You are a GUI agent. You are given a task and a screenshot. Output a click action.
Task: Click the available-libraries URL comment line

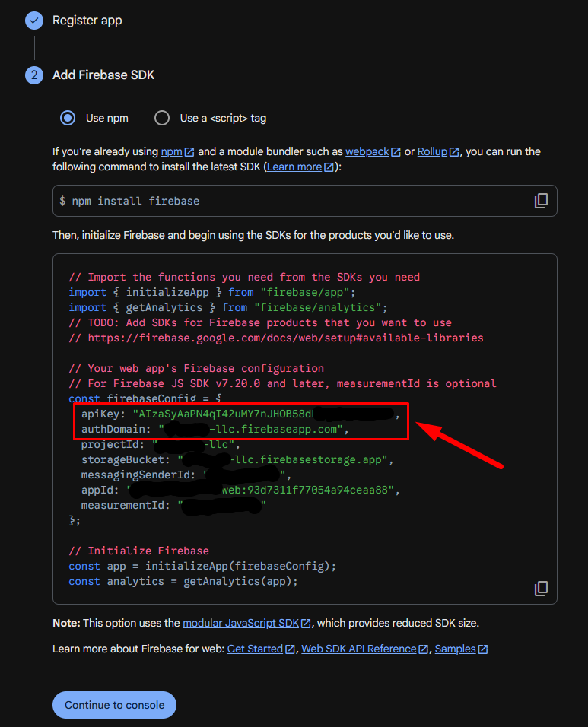point(276,338)
